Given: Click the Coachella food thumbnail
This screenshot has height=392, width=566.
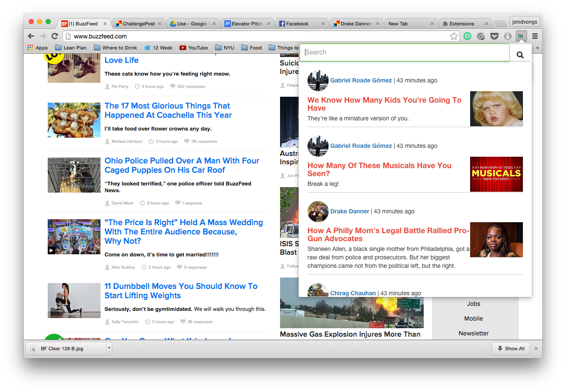Looking at the screenshot, I should pyautogui.click(x=74, y=120).
